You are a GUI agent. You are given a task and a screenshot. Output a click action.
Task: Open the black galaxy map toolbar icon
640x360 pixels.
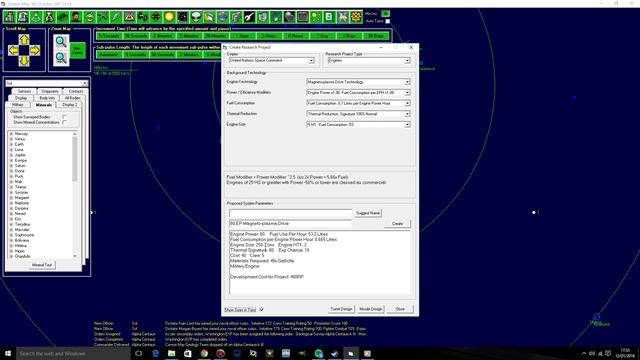pos(182,17)
